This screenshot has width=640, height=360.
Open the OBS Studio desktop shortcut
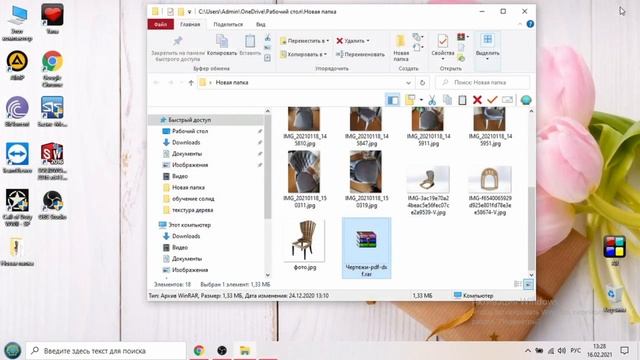[x=52, y=205]
